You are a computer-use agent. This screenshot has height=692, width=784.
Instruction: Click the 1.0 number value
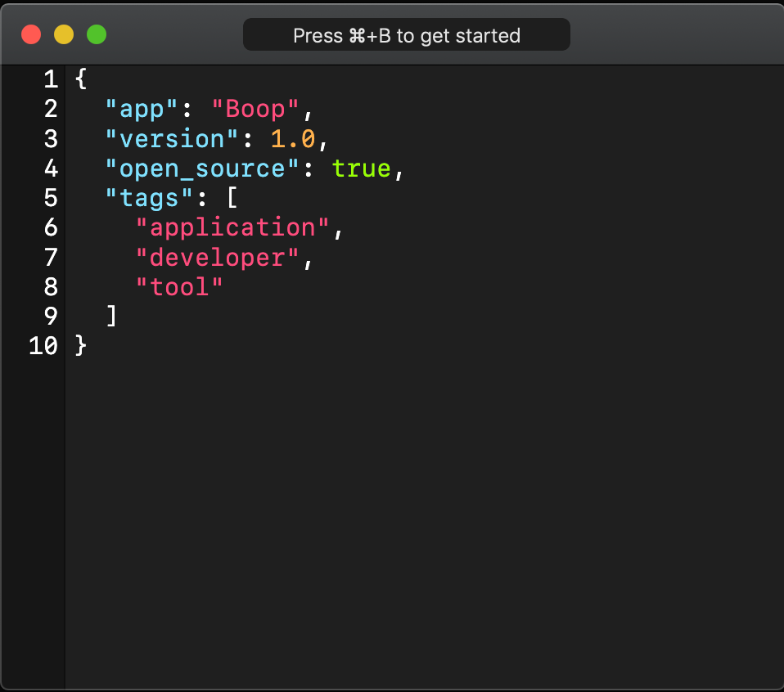293,139
